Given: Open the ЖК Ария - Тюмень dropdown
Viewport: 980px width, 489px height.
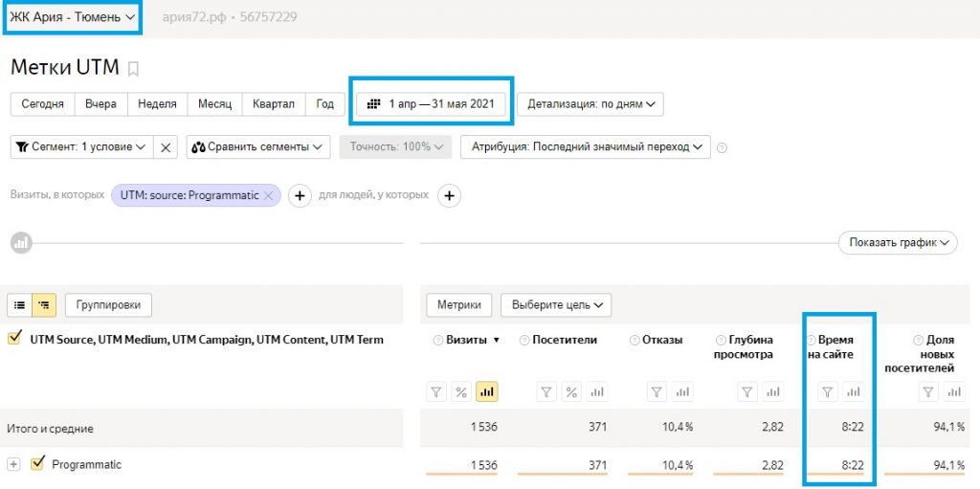Looking at the screenshot, I should click(73, 17).
